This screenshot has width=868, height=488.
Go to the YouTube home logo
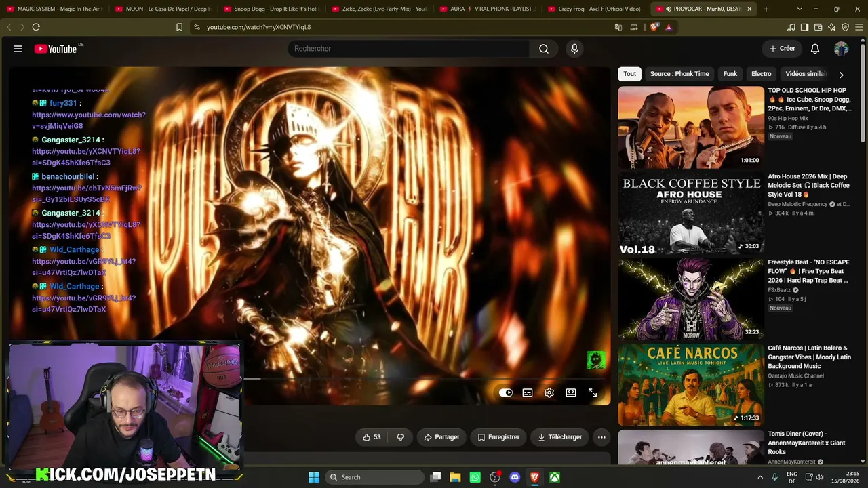pyautogui.click(x=56, y=49)
